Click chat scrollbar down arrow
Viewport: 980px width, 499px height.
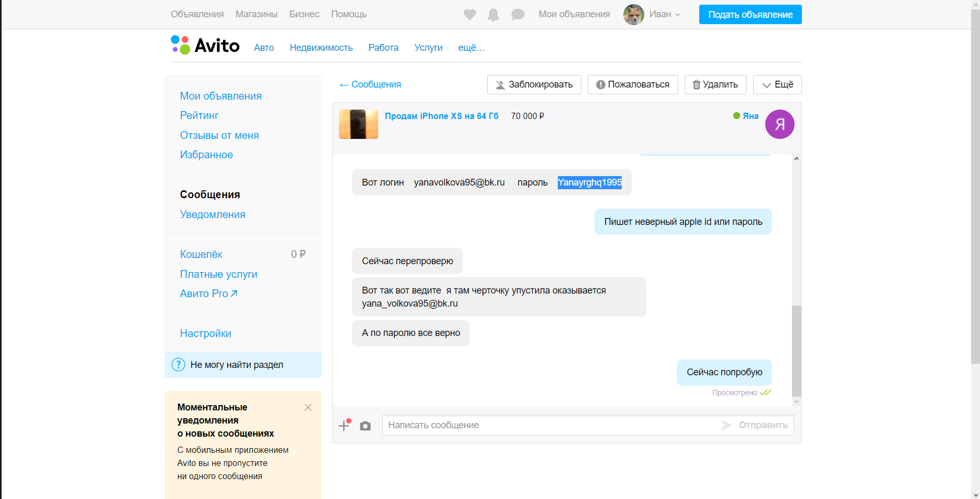coord(797,402)
